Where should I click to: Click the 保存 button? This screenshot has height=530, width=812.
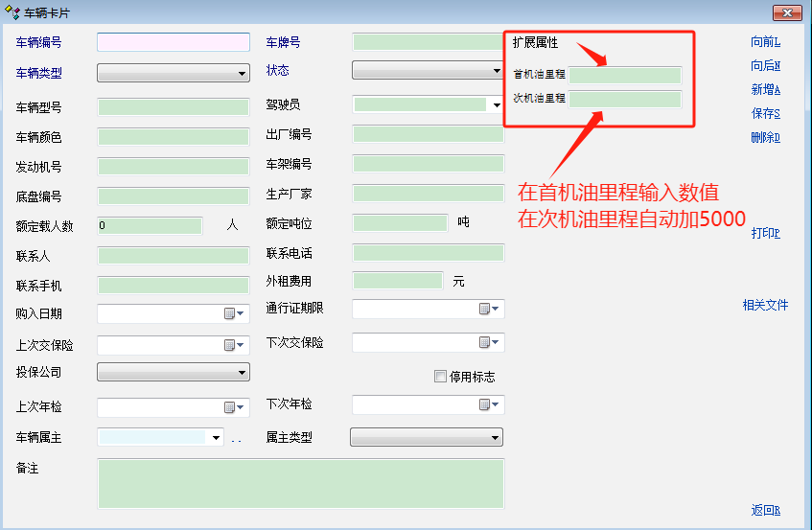click(x=765, y=114)
